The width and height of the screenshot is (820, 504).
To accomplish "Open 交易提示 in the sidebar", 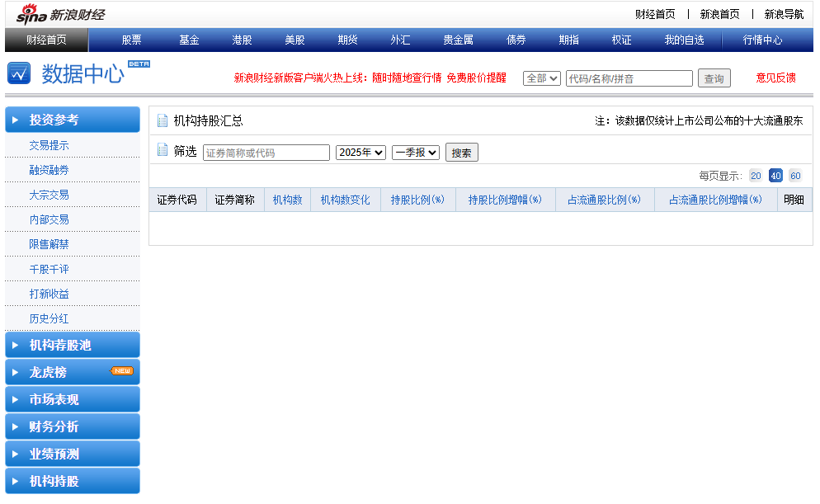I will 49,145.
